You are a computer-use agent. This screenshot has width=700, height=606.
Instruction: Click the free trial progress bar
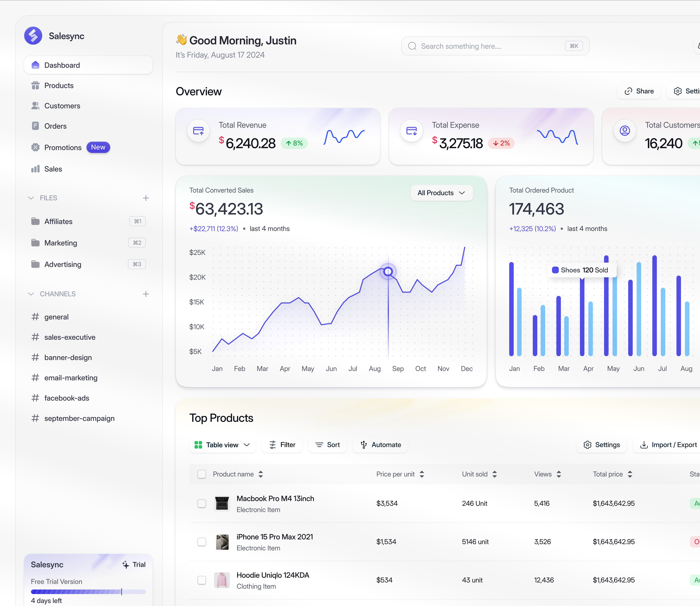88,592
